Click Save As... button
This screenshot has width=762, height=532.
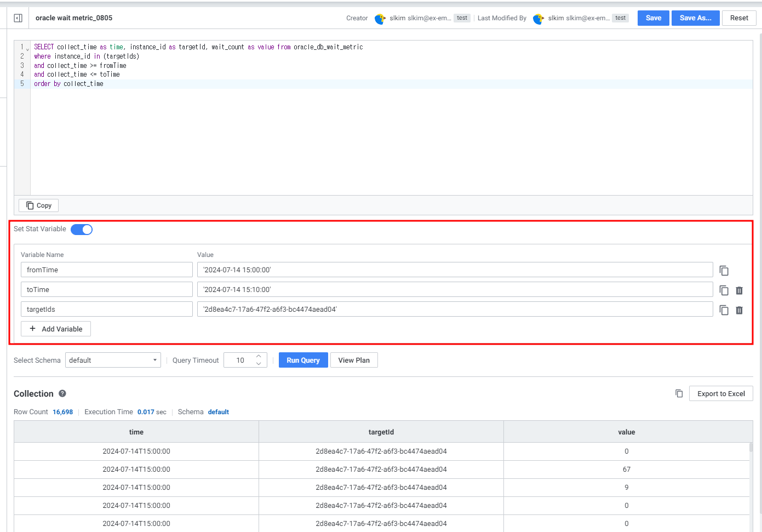click(695, 18)
